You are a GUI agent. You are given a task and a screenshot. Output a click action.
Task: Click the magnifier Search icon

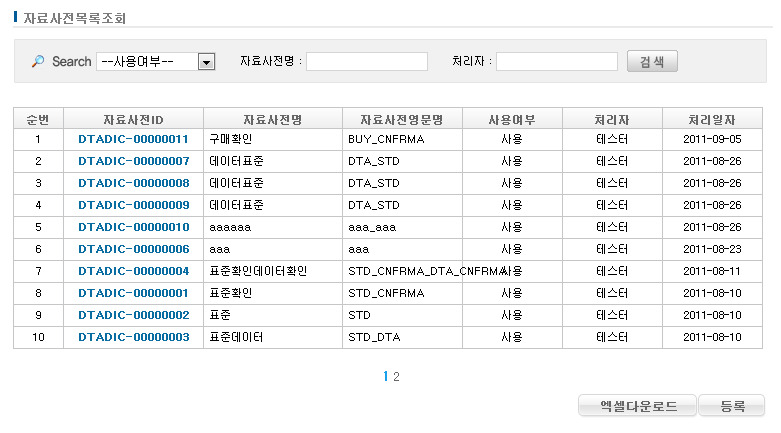click(38, 62)
